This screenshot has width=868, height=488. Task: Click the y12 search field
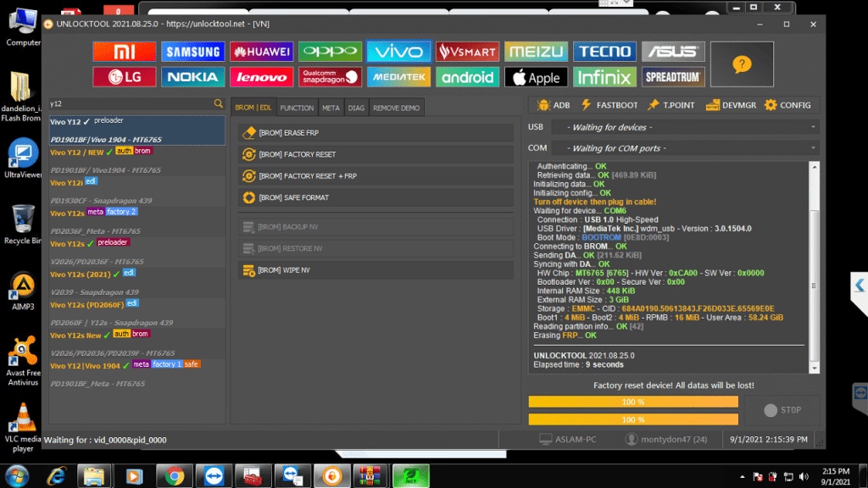tap(131, 103)
